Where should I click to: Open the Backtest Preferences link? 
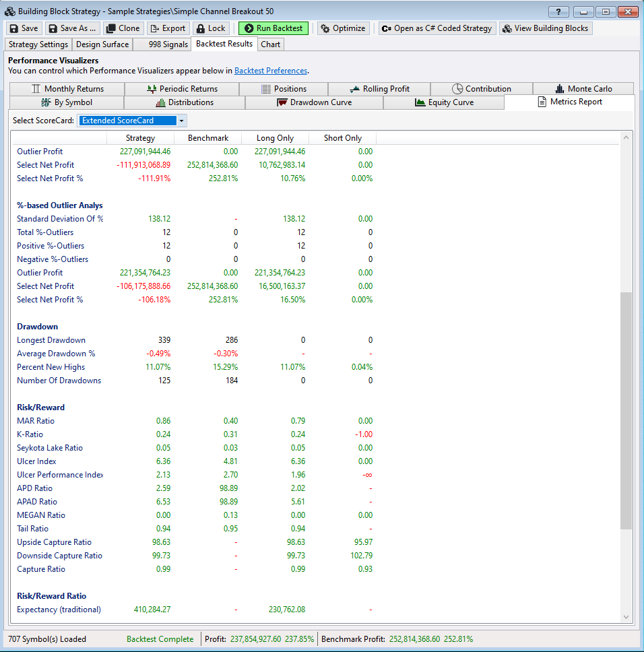pos(270,71)
